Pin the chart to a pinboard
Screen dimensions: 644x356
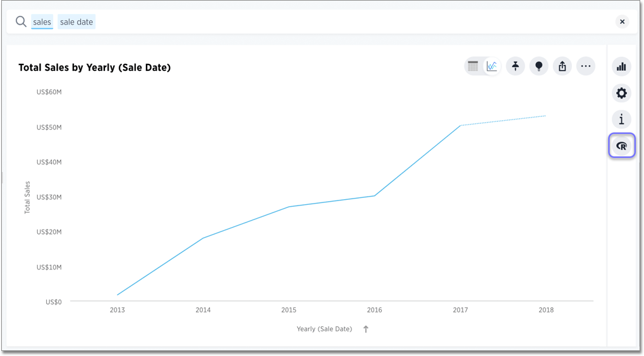pos(515,66)
